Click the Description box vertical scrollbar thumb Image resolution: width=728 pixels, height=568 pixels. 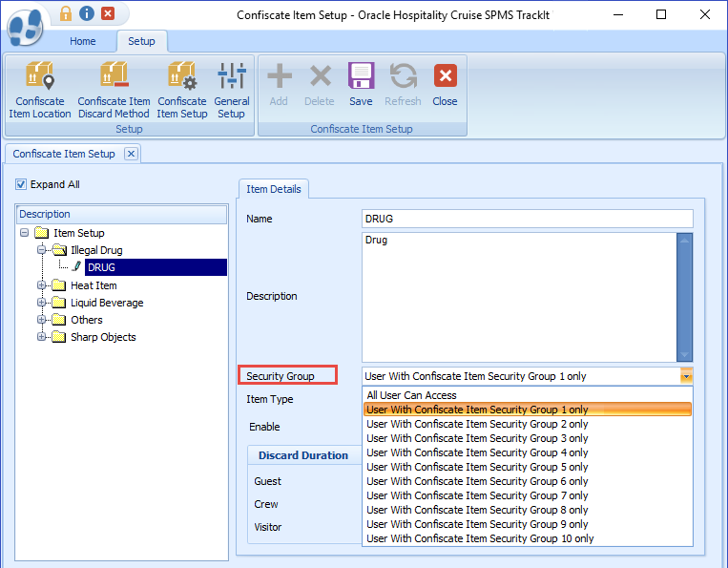pyautogui.click(x=684, y=297)
